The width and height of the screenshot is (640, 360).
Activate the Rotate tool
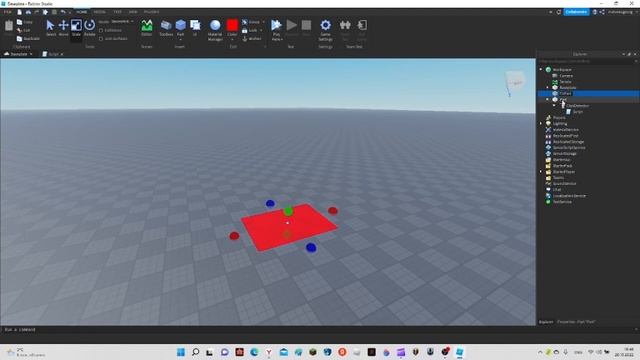tap(89, 28)
